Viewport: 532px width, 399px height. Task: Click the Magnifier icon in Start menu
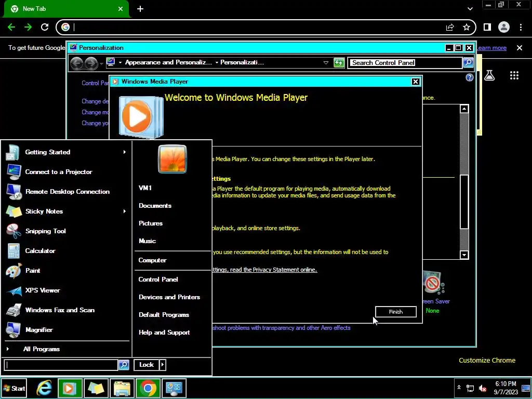coord(14,330)
